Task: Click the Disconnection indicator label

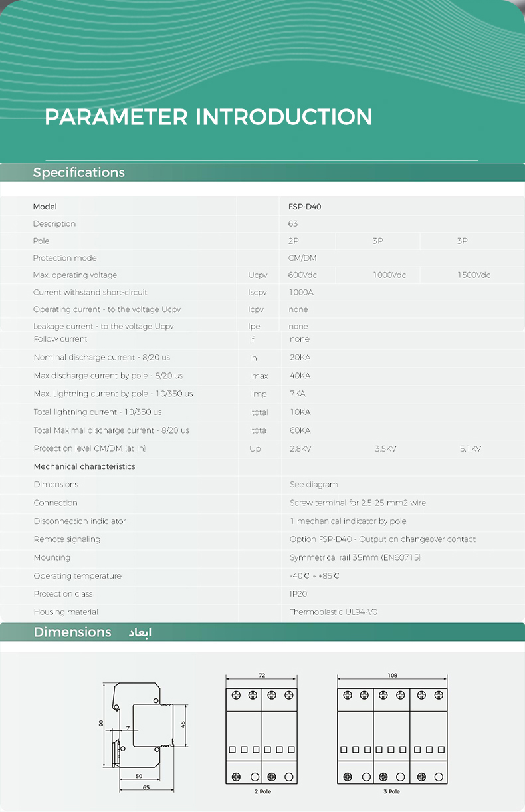Action: tap(80, 521)
